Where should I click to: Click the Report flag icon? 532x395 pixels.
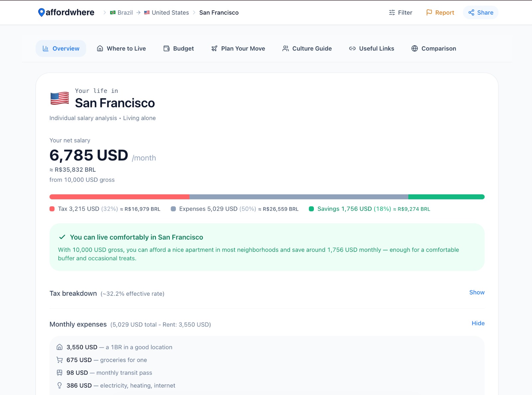click(429, 13)
